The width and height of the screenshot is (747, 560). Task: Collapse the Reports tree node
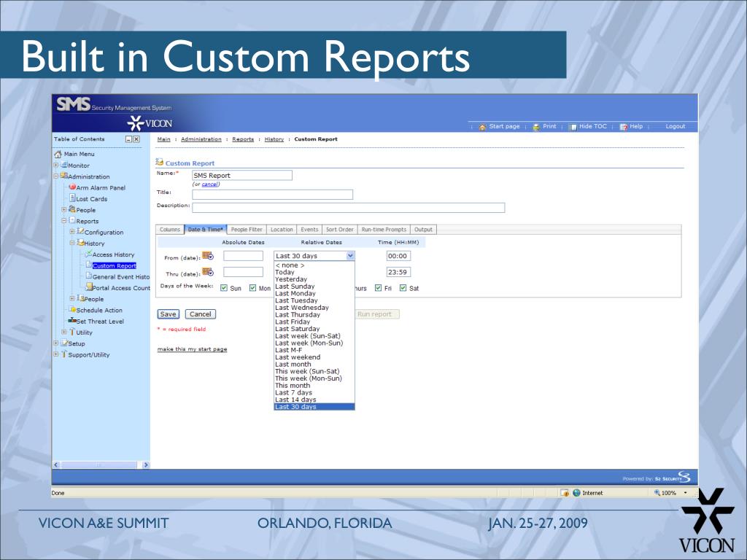[64, 220]
